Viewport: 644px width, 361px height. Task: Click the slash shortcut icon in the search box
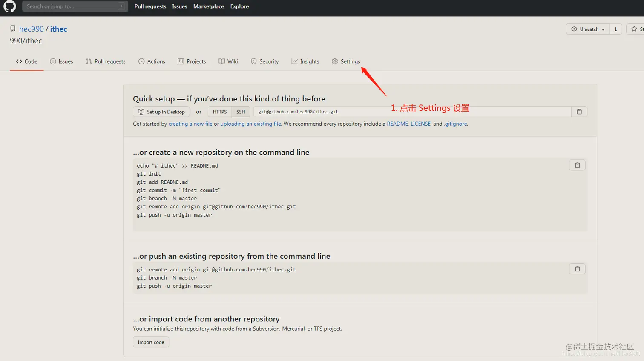121,6
